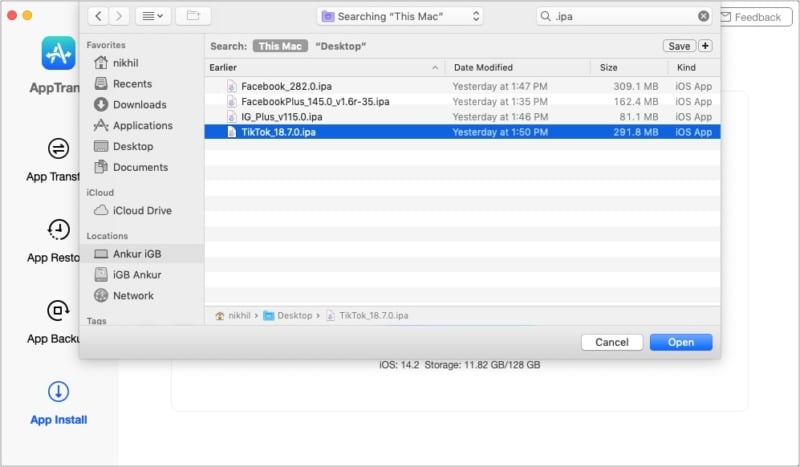Click the search magnifier icon
The image size is (800, 467).
point(545,16)
